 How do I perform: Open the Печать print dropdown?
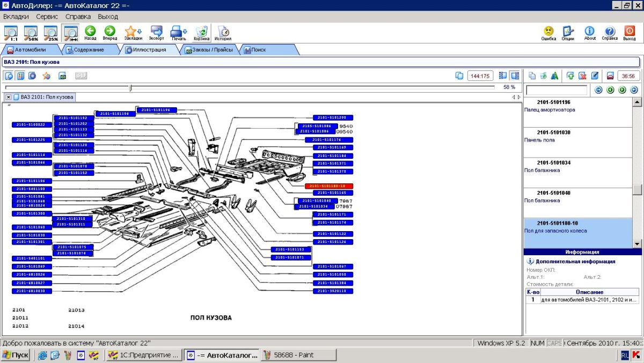click(179, 33)
